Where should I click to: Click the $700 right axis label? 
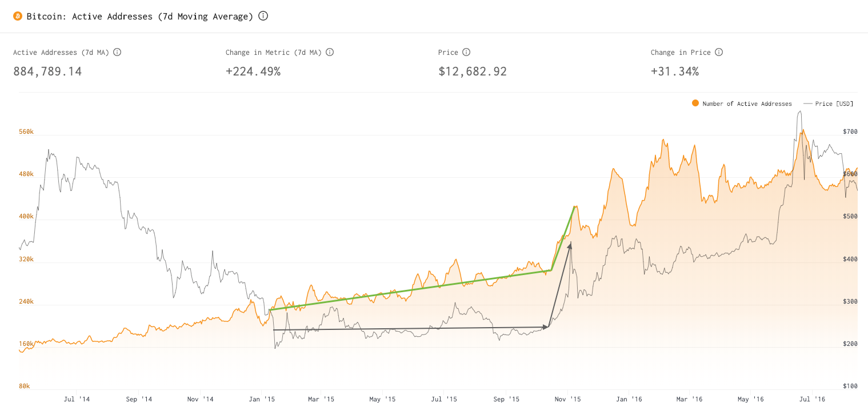point(850,132)
